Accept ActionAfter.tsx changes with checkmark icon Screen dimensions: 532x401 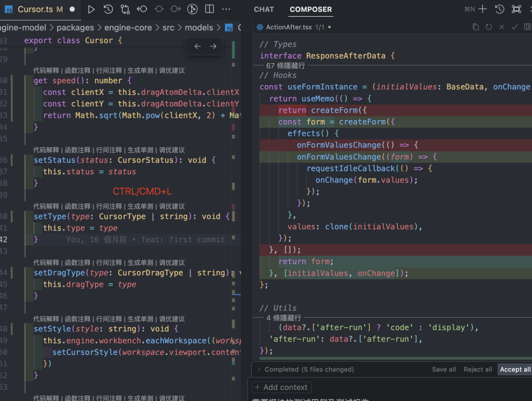[x=515, y=27]
